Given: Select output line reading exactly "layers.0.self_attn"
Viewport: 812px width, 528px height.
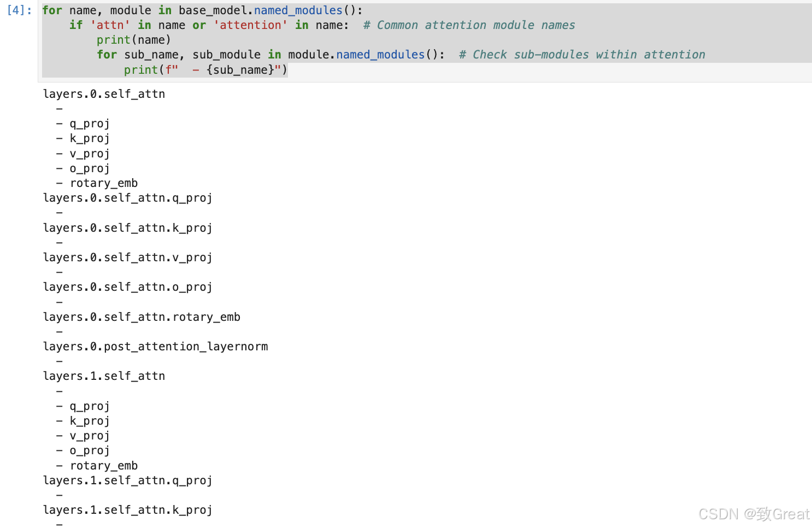Looking at the screenshot, I should [104, 94].
